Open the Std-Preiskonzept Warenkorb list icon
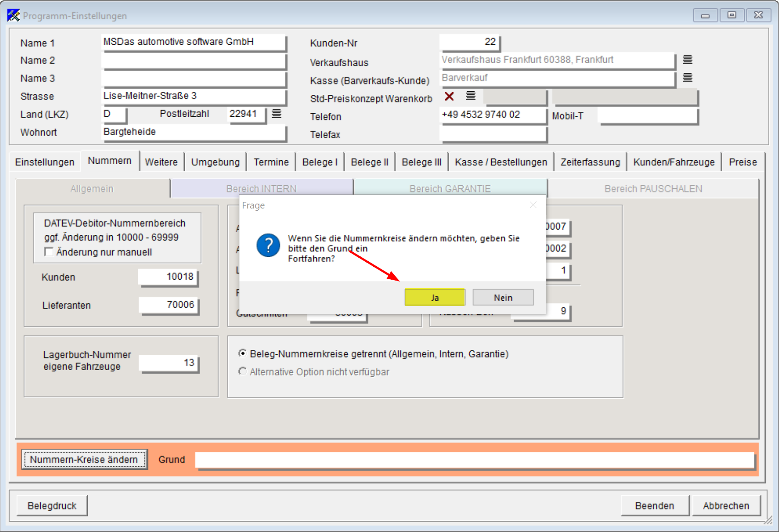779x532 pixels. (470, 96)
